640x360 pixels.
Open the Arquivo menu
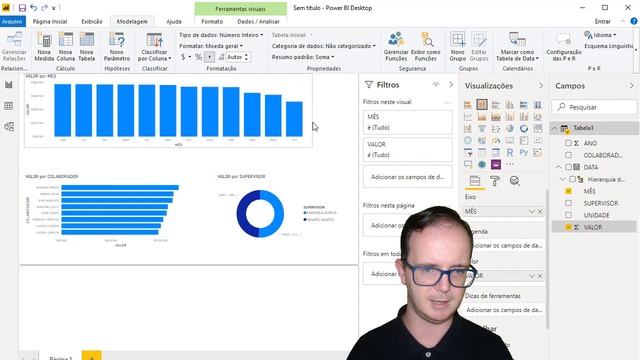point(12,21)
